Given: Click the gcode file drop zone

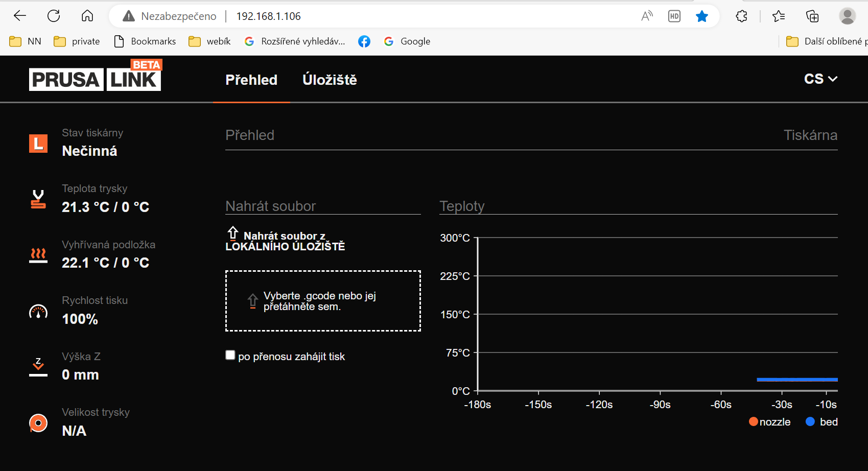Looking at the screenshot, I should [x=323, y=301].
